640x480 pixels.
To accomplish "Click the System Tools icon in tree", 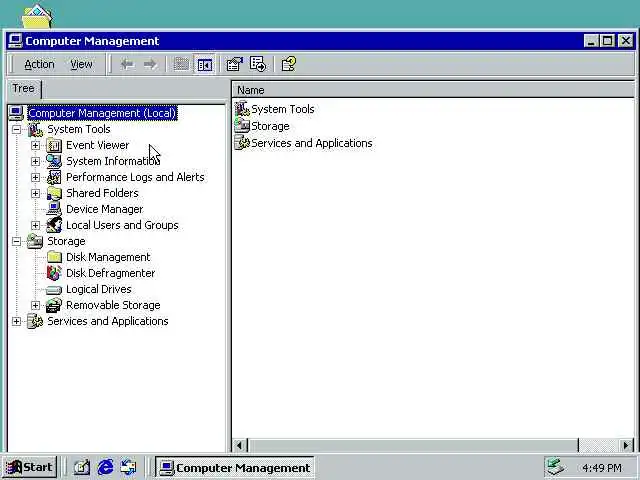I will (x=35, y=129).
